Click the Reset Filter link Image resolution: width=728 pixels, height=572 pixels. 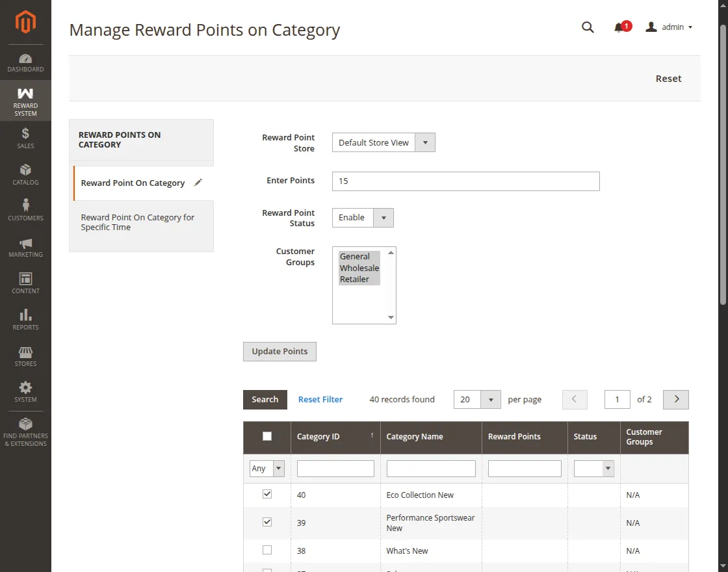coord(320,399)
